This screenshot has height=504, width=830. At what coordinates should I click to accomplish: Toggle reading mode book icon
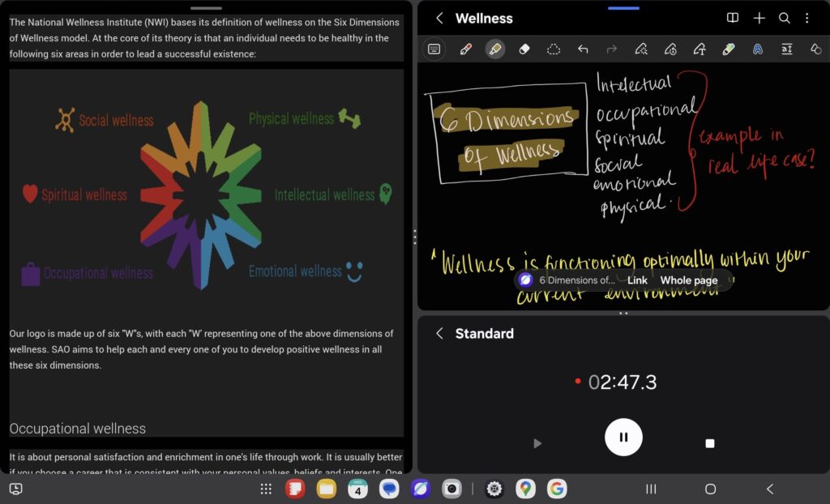point(733,18)
